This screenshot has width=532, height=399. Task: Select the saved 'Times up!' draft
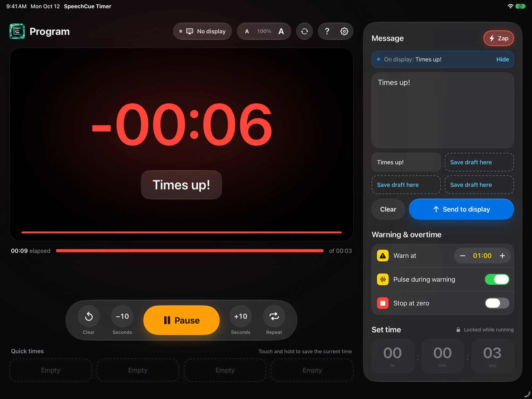click(406, 162)
